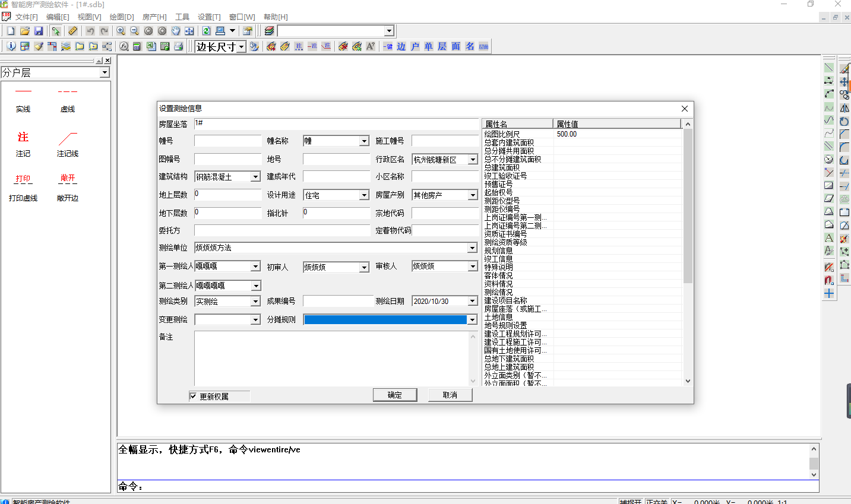The image size is (851, 504).
Task: Click the blue 名 toolbar icon
Action: (470, 46)
